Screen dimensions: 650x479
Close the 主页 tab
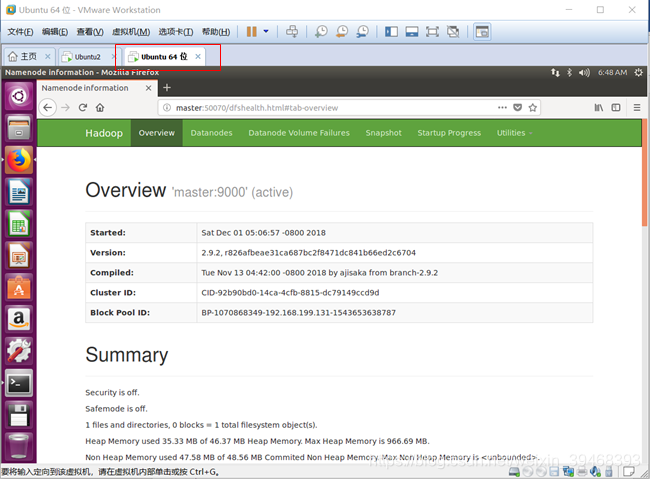point(48,56)
